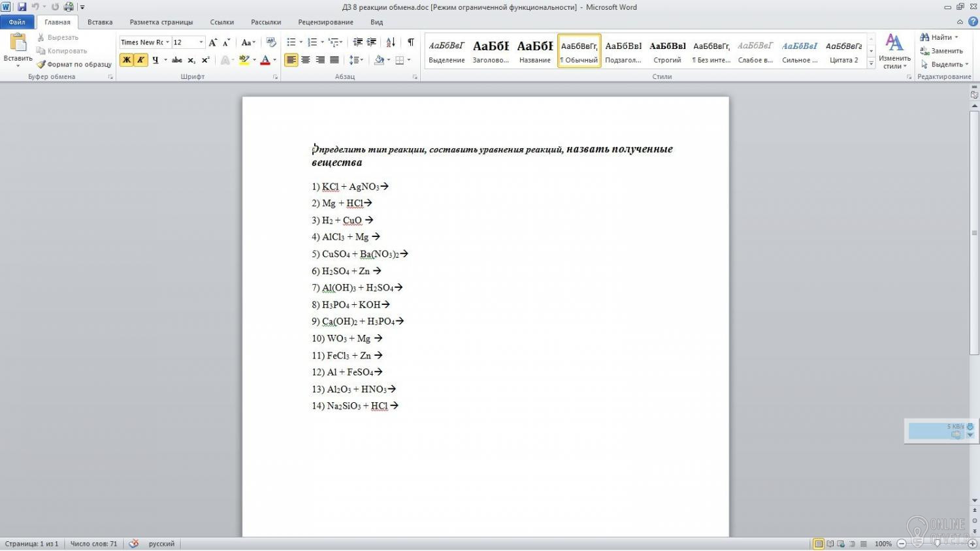
Task: Switch to the Рецензирование tab
Action: (325, 22)
